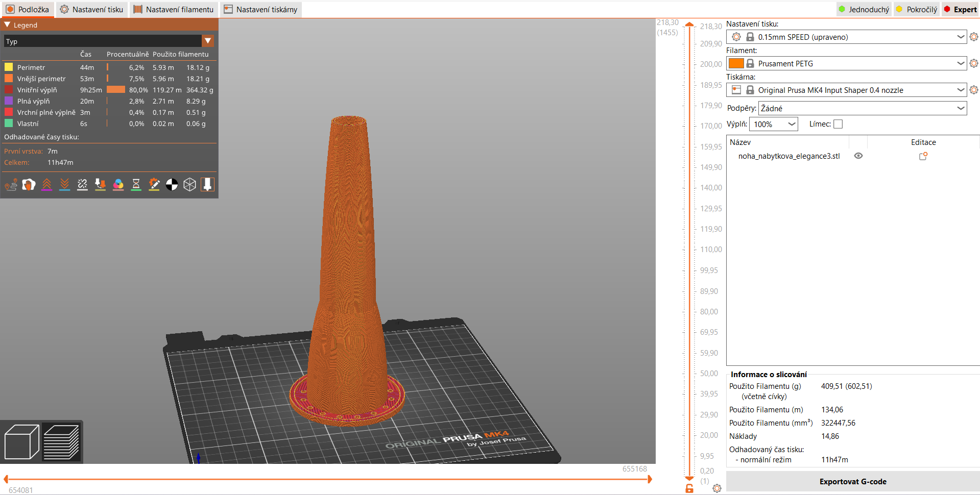Click lock icon next to Prusament PETG
Image resolution: width=980 pixels, height=495 pixels.
[x=750, y=63]
